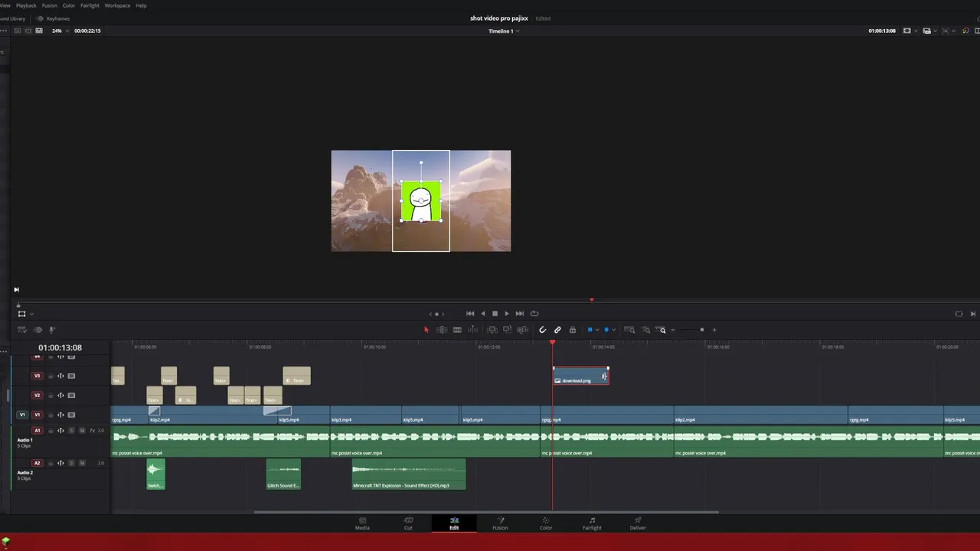Image resolution: width=980 pixels, height=551 pixels.
Task: Select the Selection Mode arrow tool
Action: 426,330
